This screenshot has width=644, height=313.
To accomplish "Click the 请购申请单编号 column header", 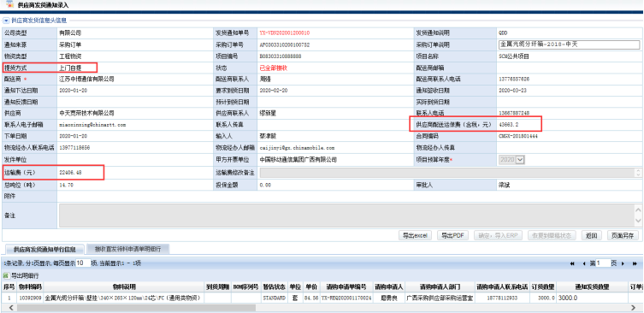I will tap(346, 286).
